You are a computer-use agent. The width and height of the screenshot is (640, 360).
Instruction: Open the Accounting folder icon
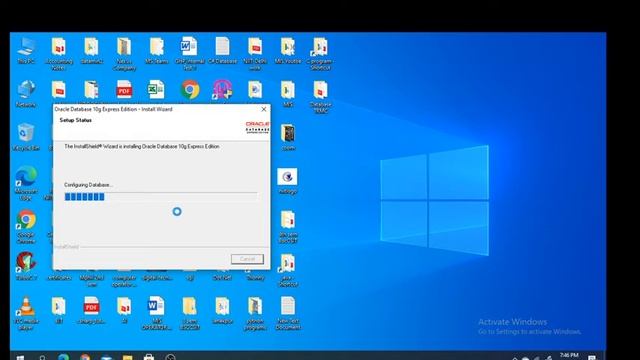(x=59, y=53)
